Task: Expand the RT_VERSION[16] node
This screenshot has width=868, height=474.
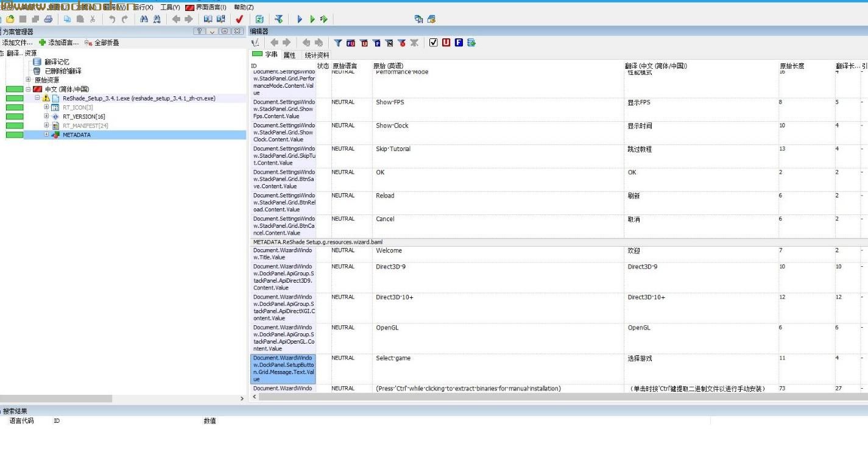Action: tap(46, 116)
